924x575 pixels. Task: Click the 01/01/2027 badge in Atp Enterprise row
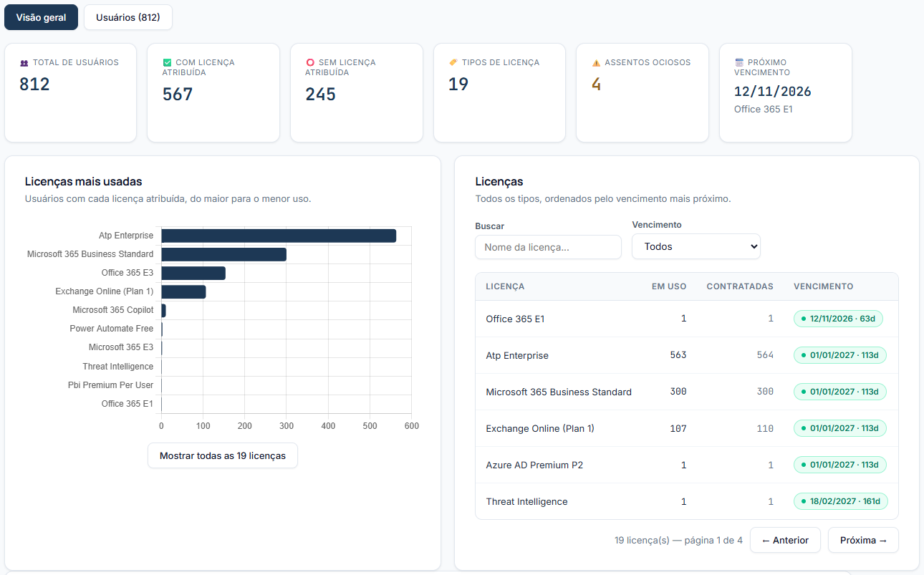pyautogui.click(x=840, y=355)
